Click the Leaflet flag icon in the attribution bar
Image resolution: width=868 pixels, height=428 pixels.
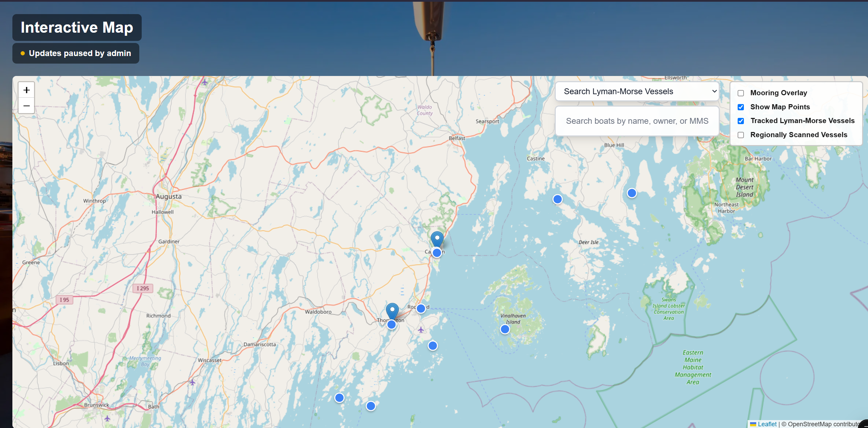click(753, 424)
